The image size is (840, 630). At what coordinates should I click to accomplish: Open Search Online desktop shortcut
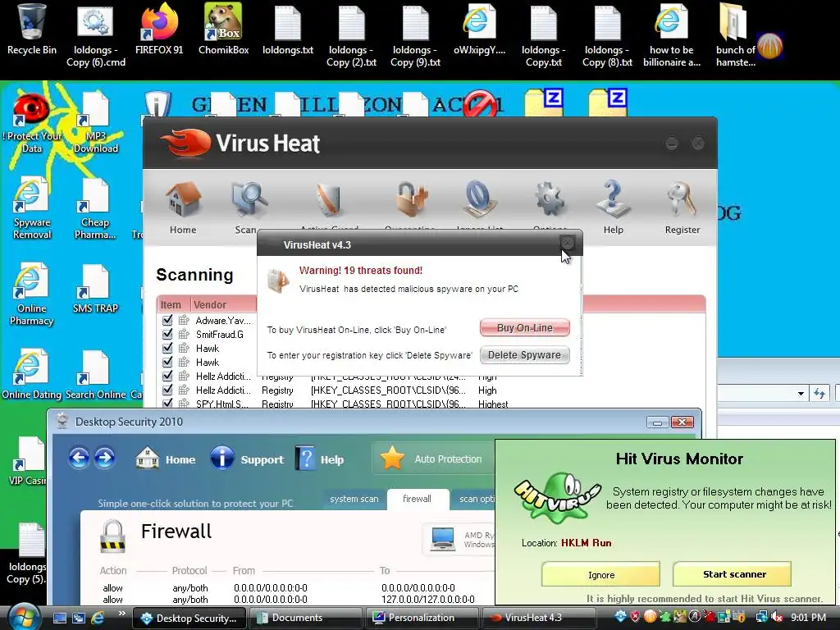coord(95,375)
